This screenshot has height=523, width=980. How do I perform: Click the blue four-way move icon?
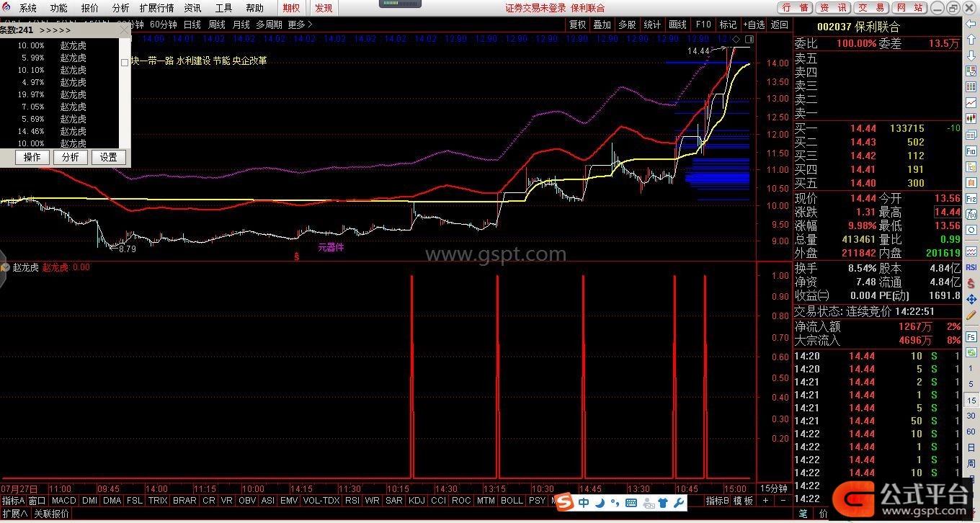point(971,298)
